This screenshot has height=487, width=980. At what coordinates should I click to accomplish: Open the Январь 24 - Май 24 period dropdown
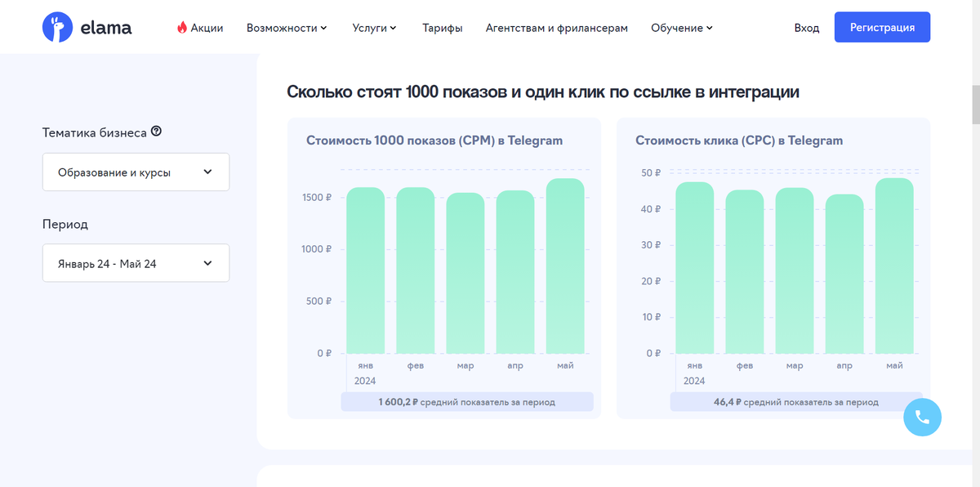coord(136,263)
